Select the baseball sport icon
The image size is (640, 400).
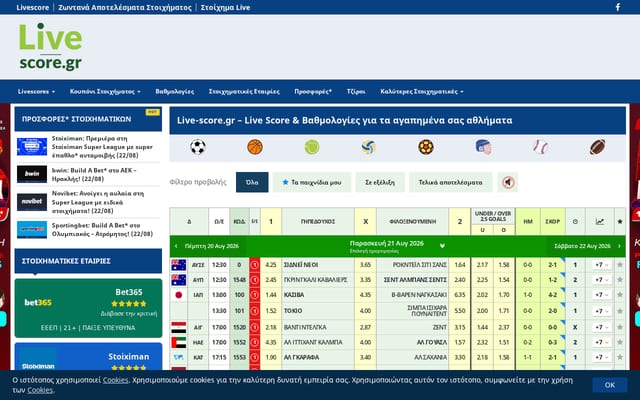[x=540, y=147]
